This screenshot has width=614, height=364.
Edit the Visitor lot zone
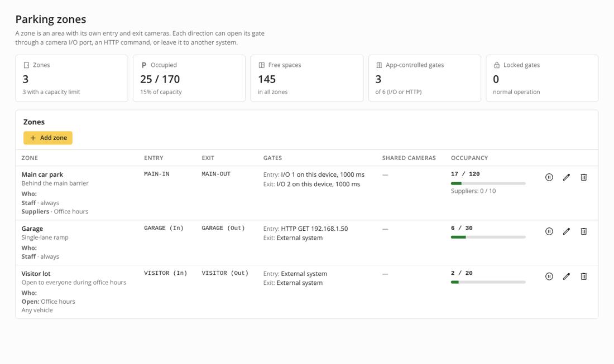566,276
